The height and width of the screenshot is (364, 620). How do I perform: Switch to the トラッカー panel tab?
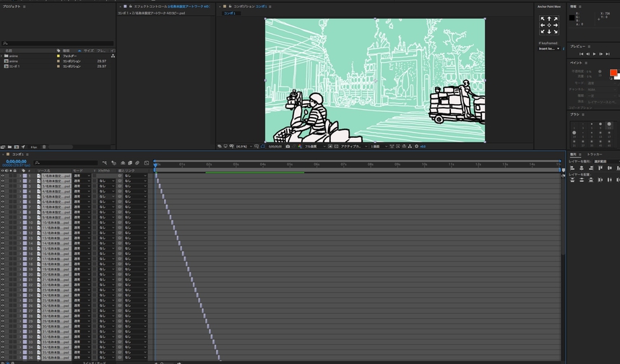[x=594, y=154]
